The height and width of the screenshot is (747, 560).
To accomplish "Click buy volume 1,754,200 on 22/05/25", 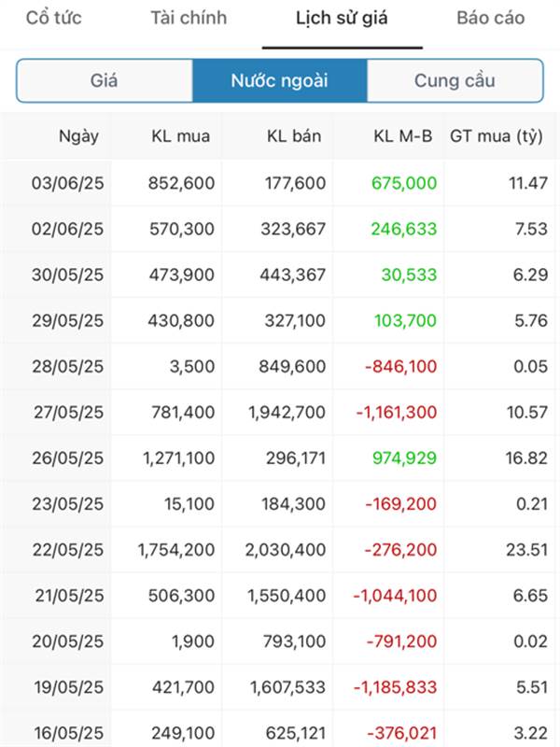I will [x=176, y=550].
